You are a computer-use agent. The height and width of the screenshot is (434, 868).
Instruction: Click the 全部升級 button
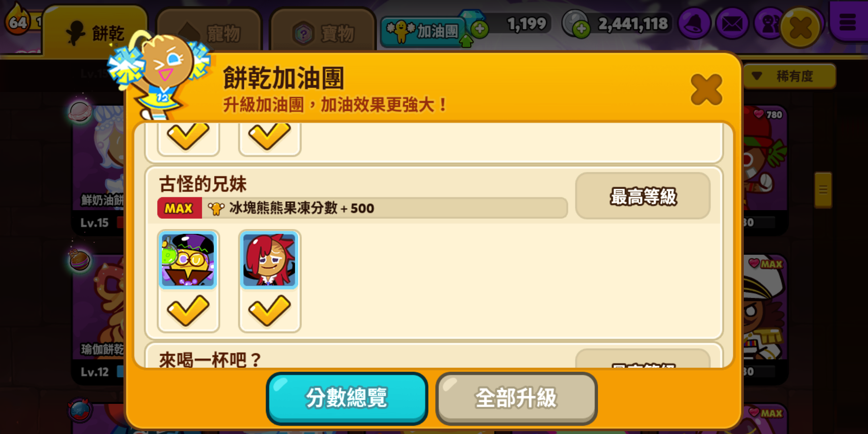coord(516,398)
